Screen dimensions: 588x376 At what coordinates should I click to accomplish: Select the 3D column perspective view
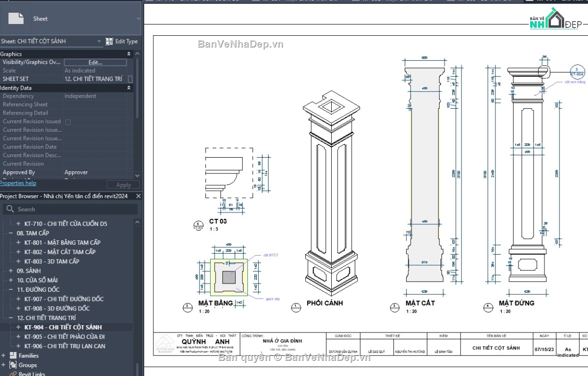coord(332,192)
